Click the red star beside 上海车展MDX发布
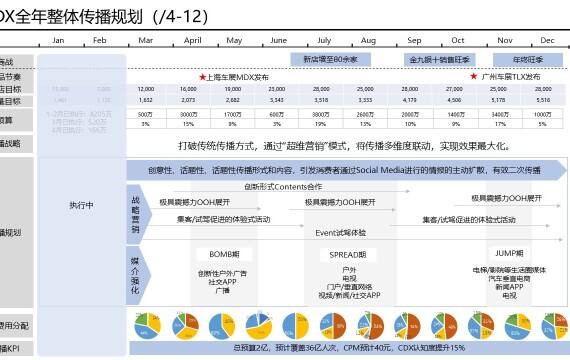 tap(202, 77)
